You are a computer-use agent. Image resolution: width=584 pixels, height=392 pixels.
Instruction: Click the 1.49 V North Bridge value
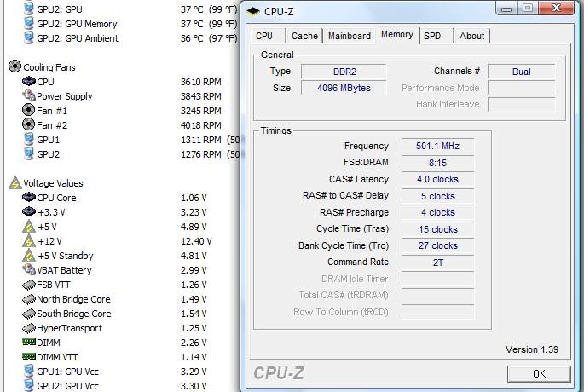click(194, 299)
